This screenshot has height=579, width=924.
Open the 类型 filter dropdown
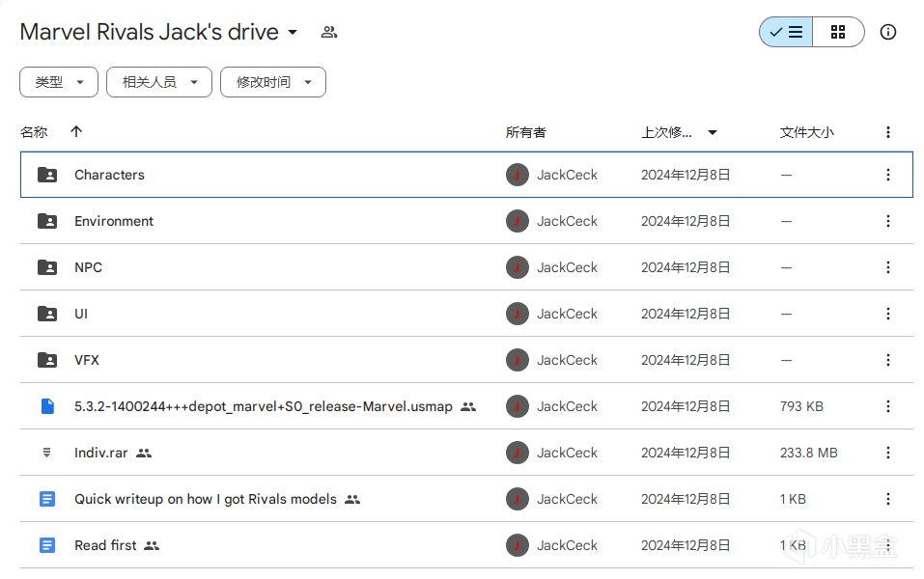pos(59,82)
